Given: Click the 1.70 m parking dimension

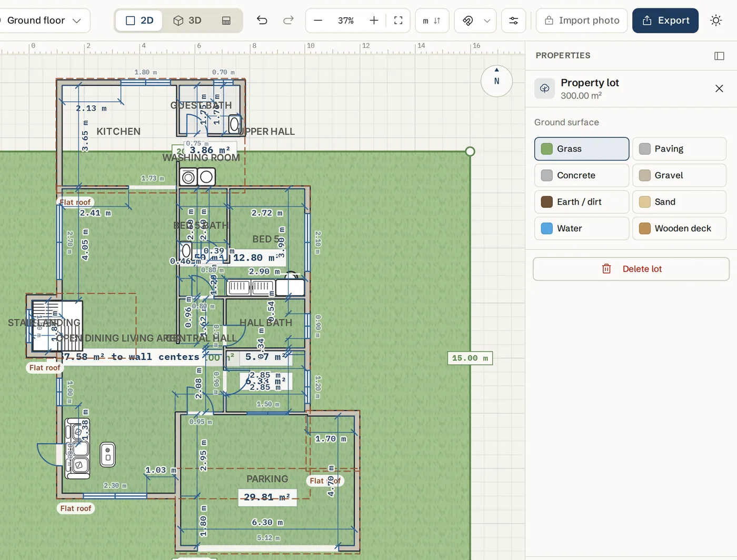Looking at the screenshot, I should coord(331,439).
